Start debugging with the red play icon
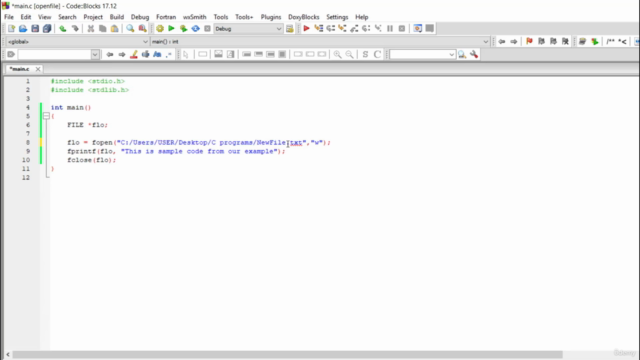This screenshot has width=640, height=360. tap(307, 29)
